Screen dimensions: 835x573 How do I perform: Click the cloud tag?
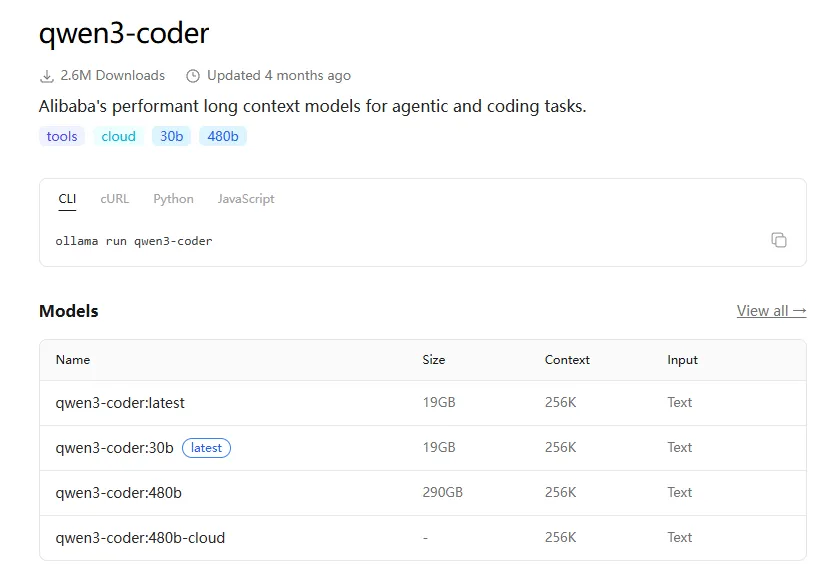point(118,136)
